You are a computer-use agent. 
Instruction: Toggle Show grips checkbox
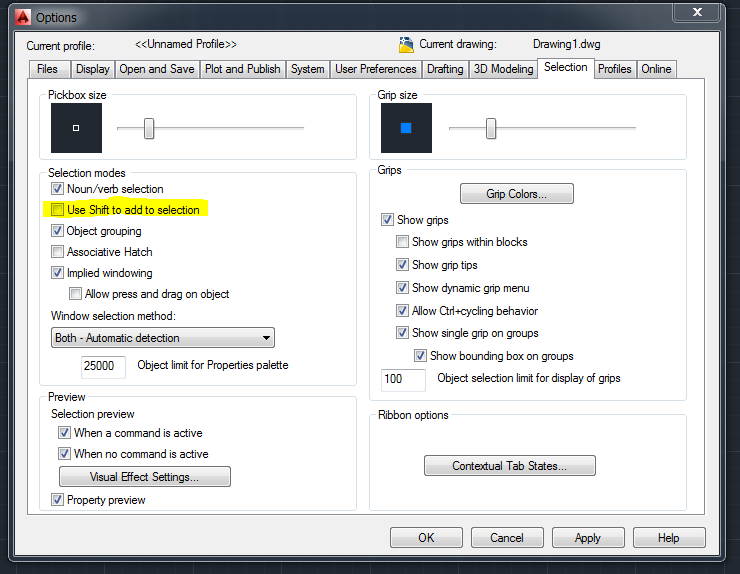[387, 219]
